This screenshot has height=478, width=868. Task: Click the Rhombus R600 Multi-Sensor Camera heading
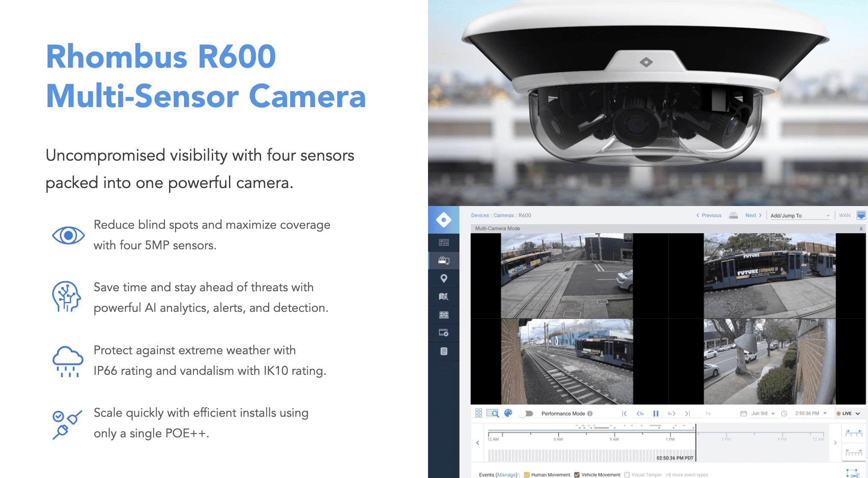coord(206,76)
